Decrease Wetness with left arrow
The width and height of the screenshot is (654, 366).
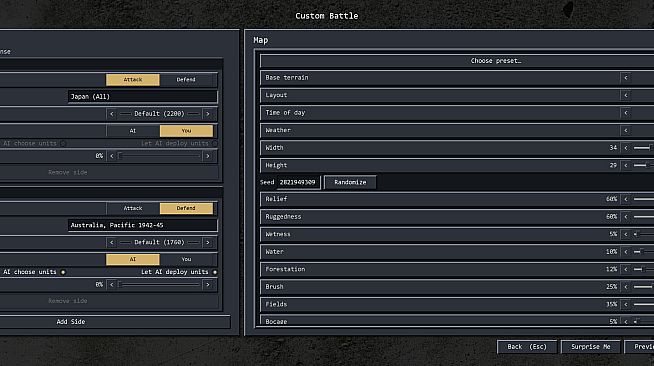click(626, 234)
